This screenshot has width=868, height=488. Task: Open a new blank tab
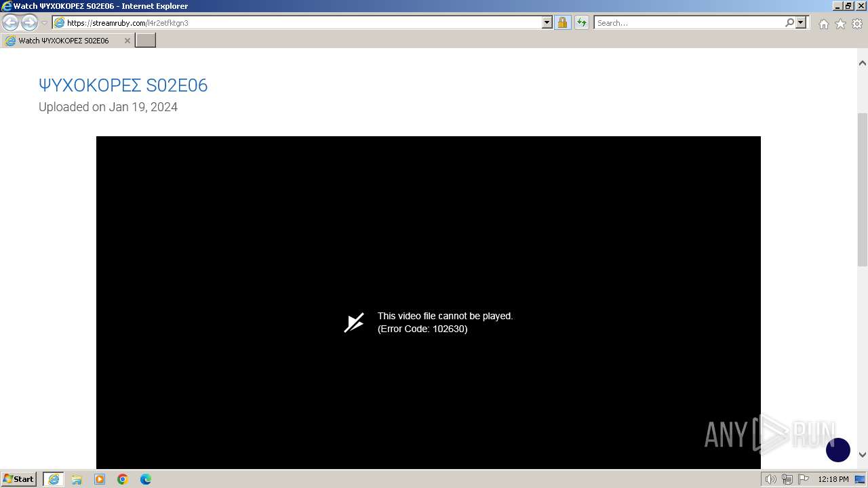[x=146, y=41]
